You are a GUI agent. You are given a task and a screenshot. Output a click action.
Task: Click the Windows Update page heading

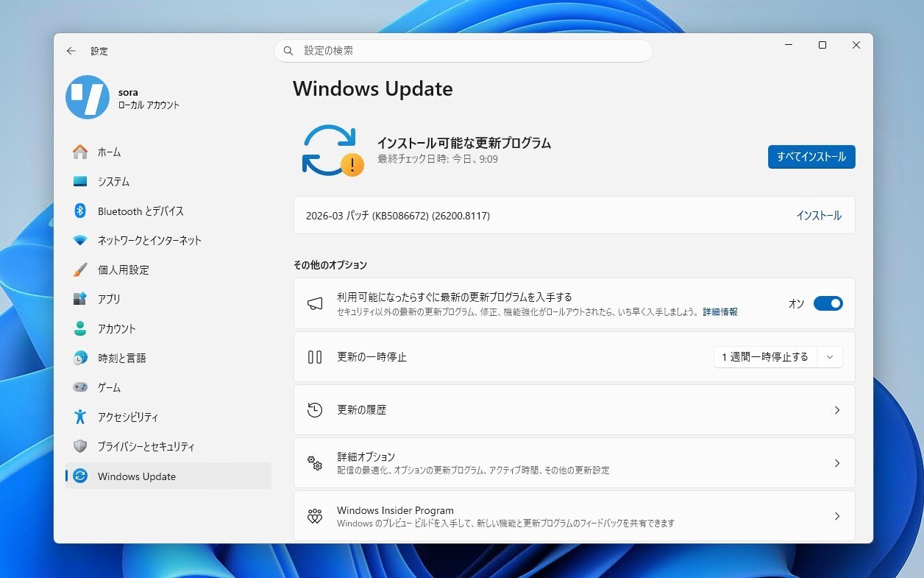coord(373,89)
